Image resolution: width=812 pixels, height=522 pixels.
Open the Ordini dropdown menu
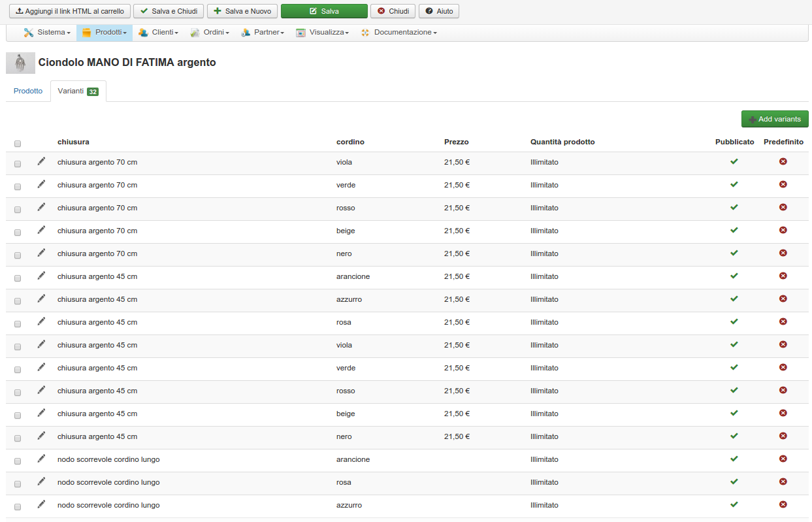[x=210, y=33]
